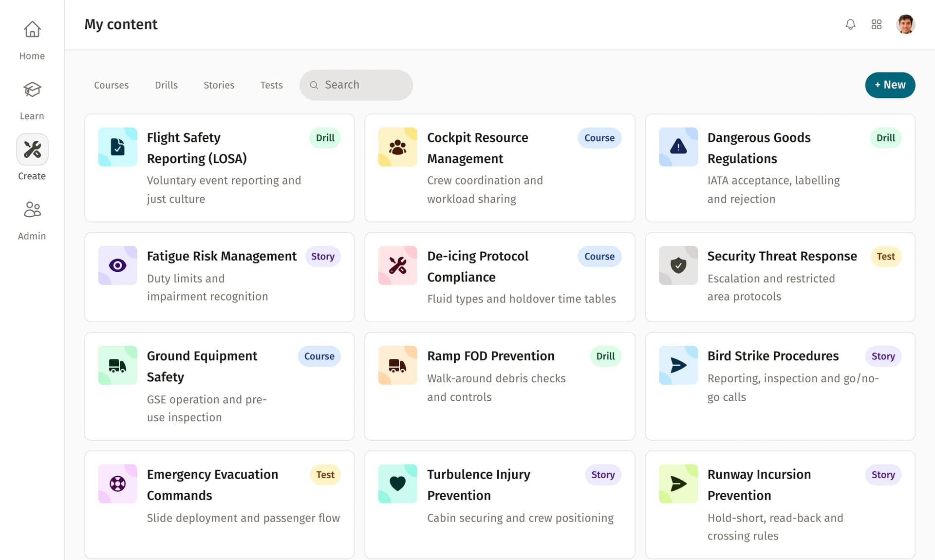Screen dimensions: 935x560
Task: Click the bird icon on Bird Strike Procedures
Action: tap(678, 365)
